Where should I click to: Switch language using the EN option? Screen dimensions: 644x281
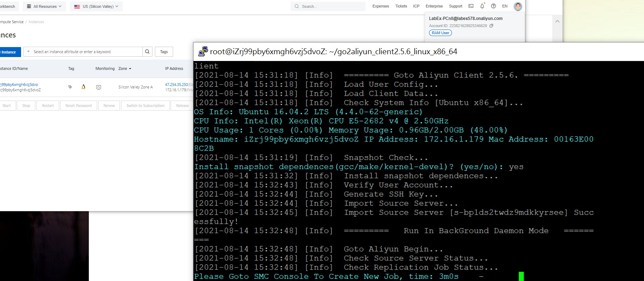pos(504,6)
